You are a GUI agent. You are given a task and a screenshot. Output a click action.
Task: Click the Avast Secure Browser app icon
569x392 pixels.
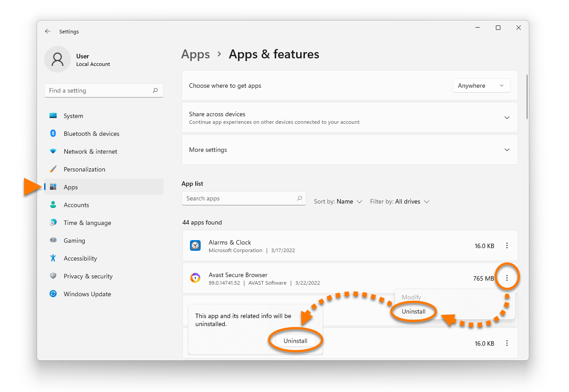click(x=195, y=278)
